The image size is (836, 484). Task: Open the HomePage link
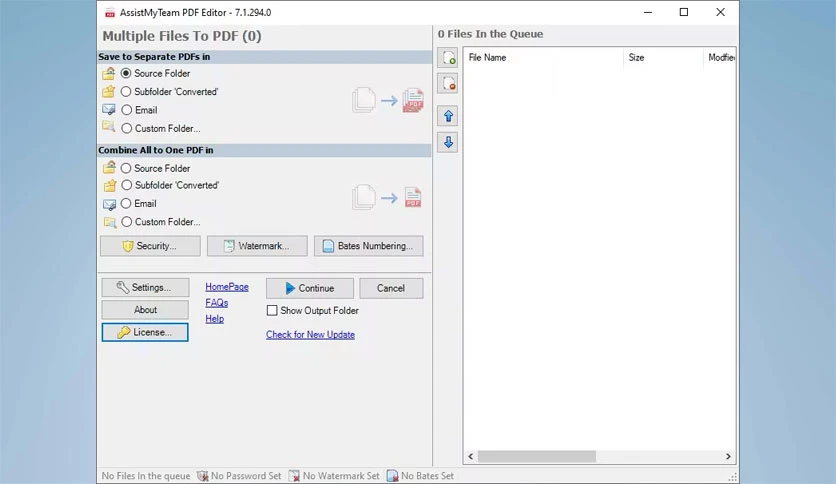(227, 287)
